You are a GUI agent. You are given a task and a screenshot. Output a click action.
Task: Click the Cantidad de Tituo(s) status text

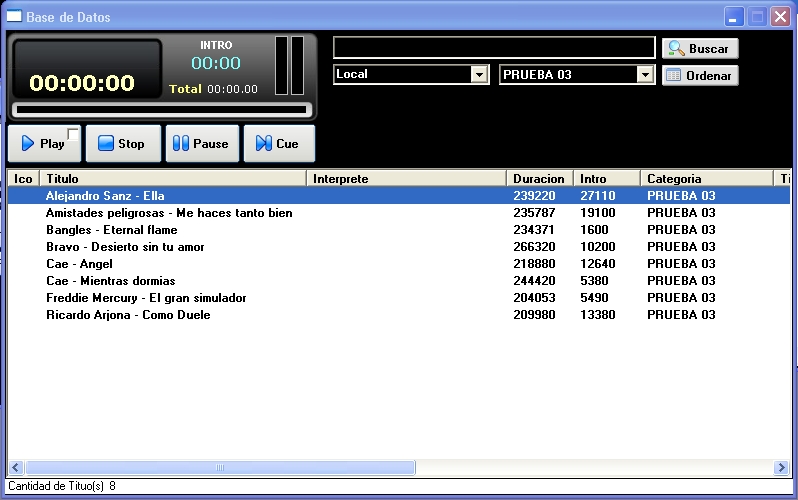coord(62,486)
